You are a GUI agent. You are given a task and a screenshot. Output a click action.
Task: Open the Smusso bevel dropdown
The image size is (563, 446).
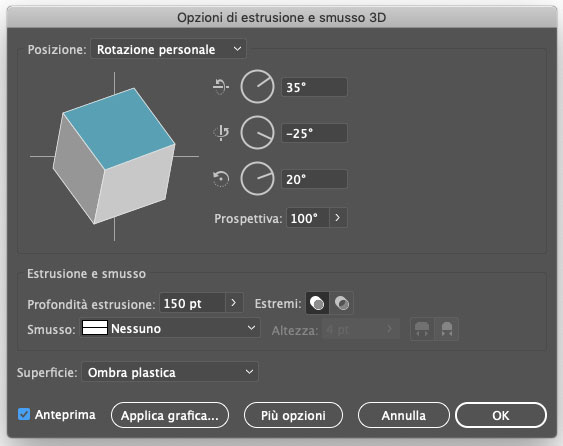[169, 328]
